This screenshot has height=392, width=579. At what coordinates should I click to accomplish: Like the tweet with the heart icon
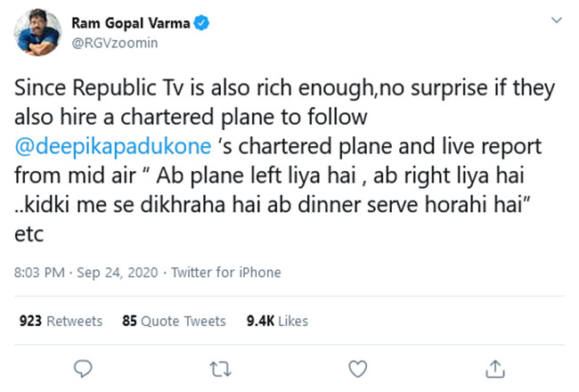pos(358,367)
